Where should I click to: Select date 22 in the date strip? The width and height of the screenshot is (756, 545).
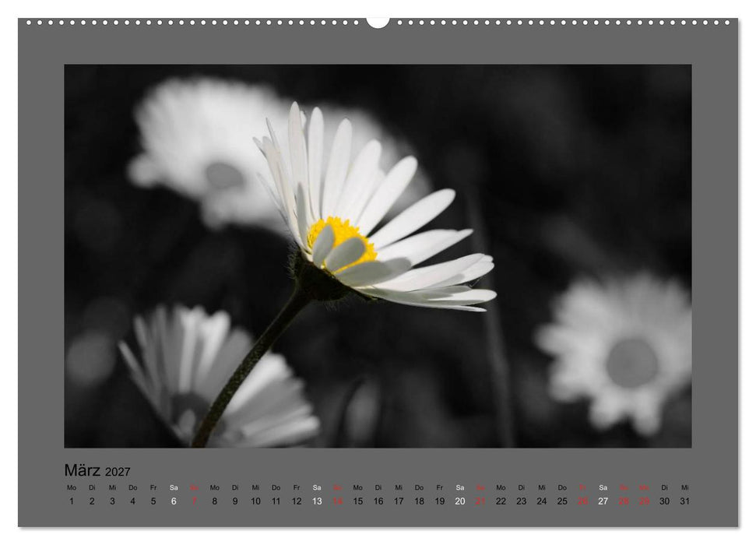click(x=501, y=501)
